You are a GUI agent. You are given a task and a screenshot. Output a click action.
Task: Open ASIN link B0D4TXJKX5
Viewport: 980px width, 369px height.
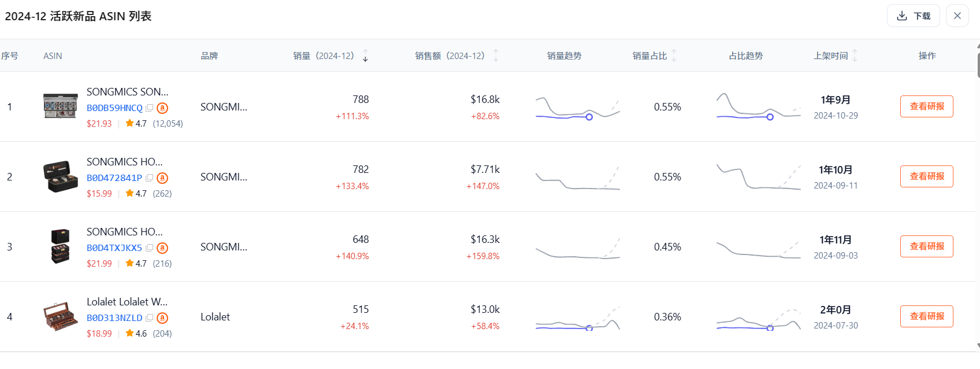(x=114, y=248)
